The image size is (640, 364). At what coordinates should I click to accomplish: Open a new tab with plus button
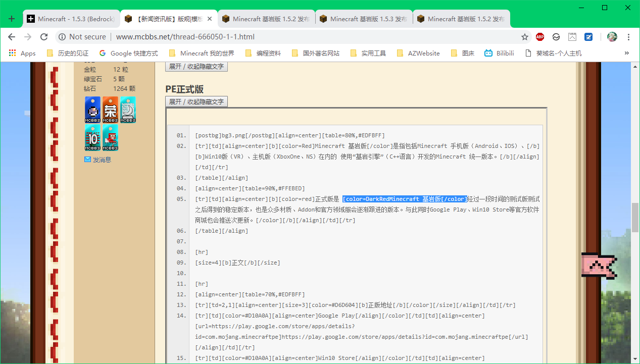click(x=12, y=19)
